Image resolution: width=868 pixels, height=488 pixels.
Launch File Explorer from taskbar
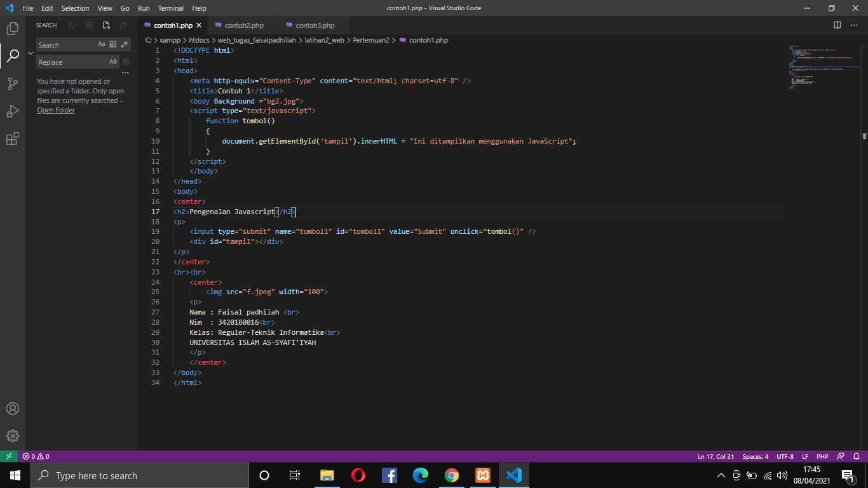tap(327, 475)
